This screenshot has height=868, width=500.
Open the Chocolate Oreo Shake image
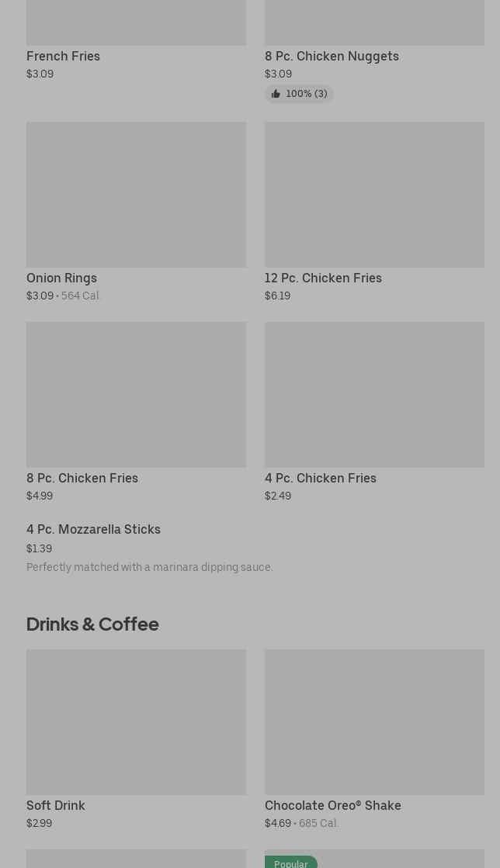374,722
